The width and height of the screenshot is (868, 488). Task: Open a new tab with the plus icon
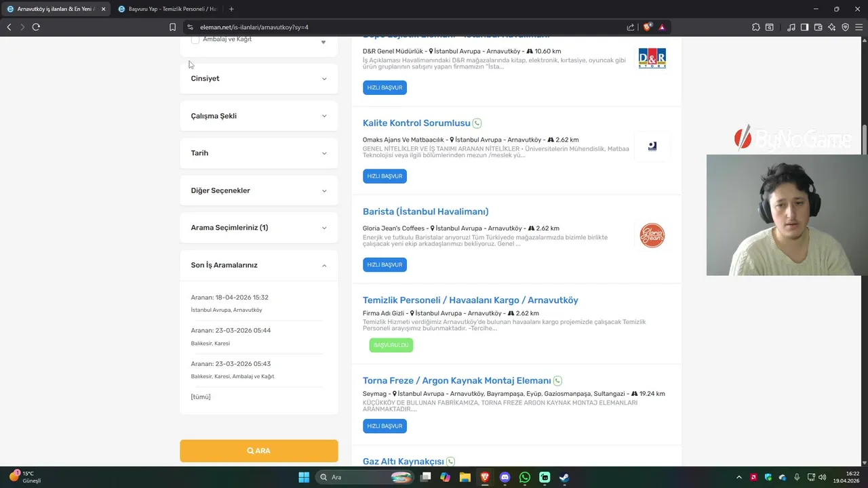(x=231, y=9)
